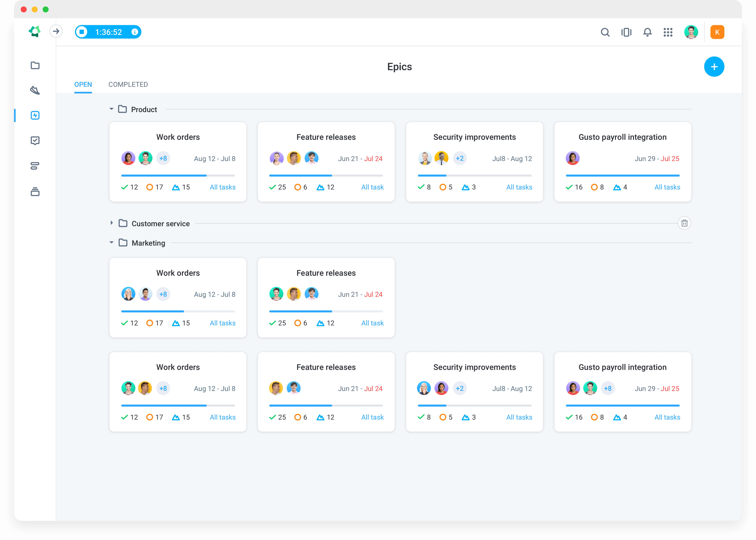The image size is (756, 540).
Task: Delete Customer service via the trash icon
Action: [x=685, y=223]
